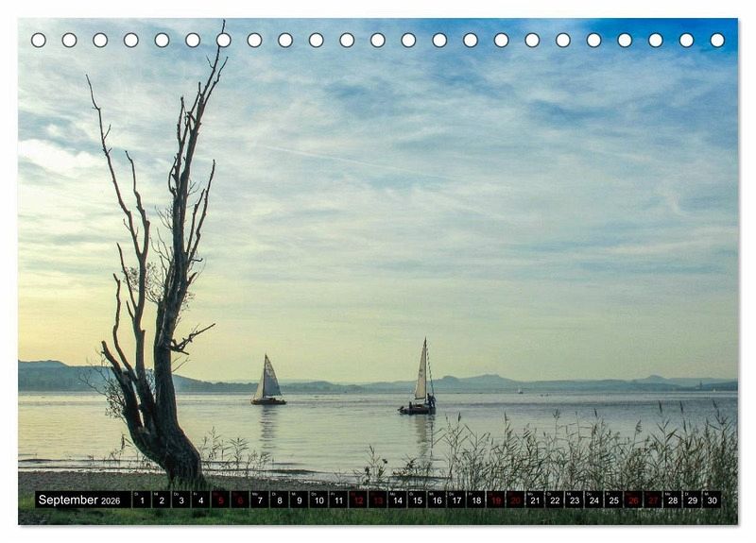Click the first spiral binding hole

(39, 40)
